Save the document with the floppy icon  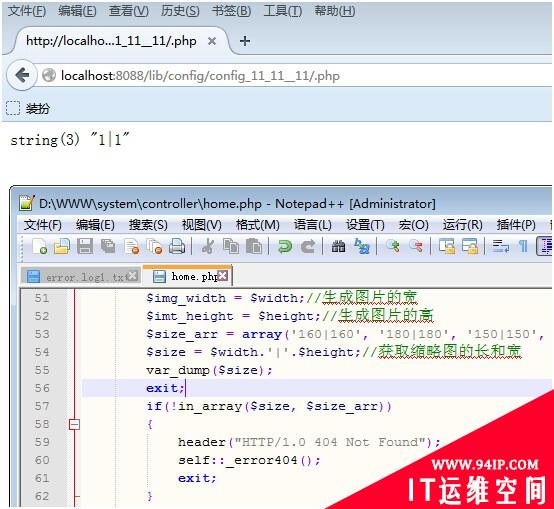click(x=85, y=246)
